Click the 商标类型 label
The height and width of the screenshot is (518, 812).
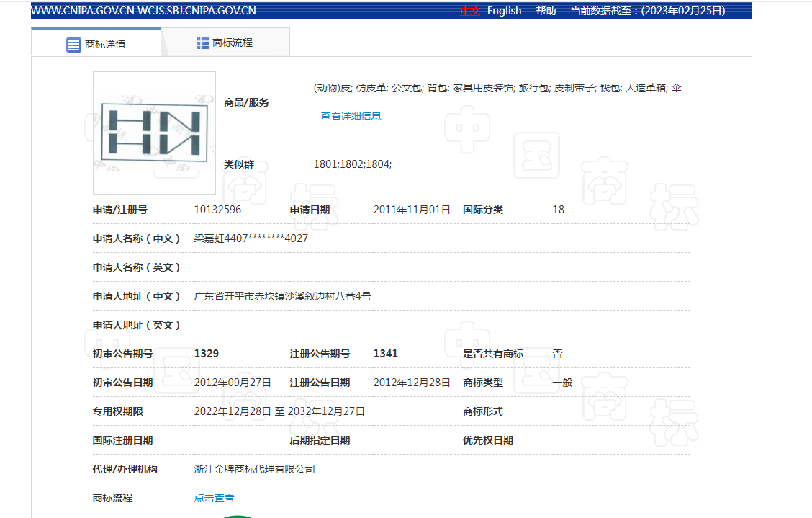coord(482,383)
